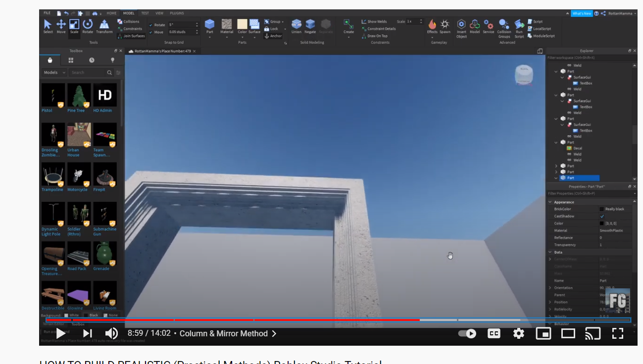Viewport: 643px width, 364px height.
Task: Insert a LocalScript object
Action: 539,29
